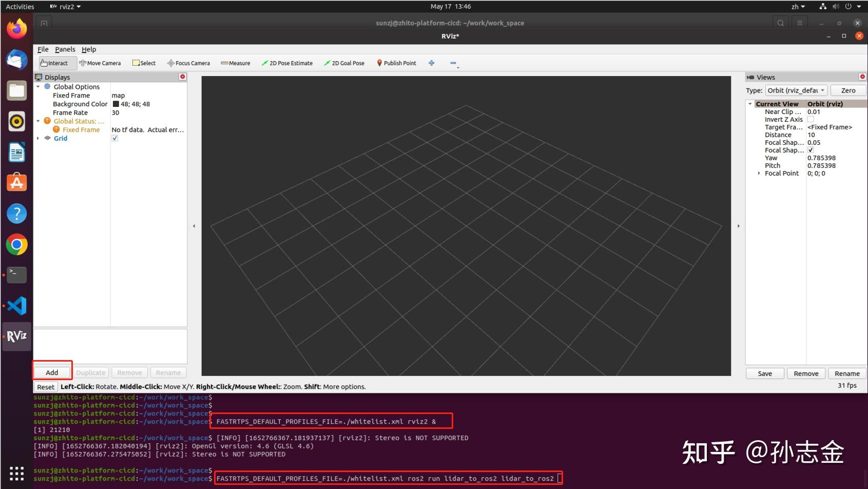Open the zh input language menu
Viewport: 868px width, 489px height.
coord(798,7)
